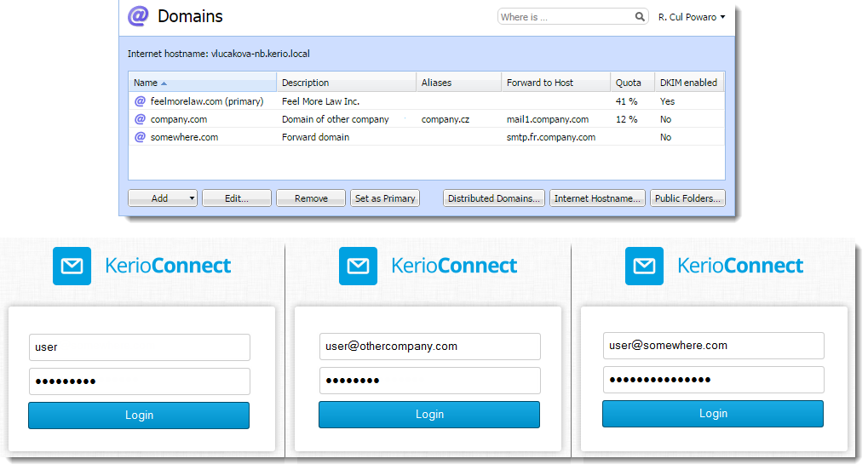Click the Domains @ icon in header
This screenshot has height=470, width=868.
click(138, 16)
